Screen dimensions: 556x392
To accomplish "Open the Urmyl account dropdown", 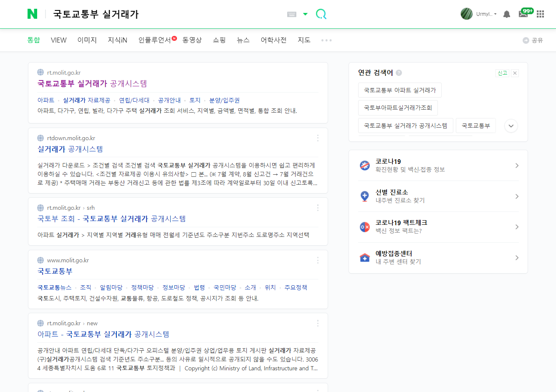I will coord(487,14).
